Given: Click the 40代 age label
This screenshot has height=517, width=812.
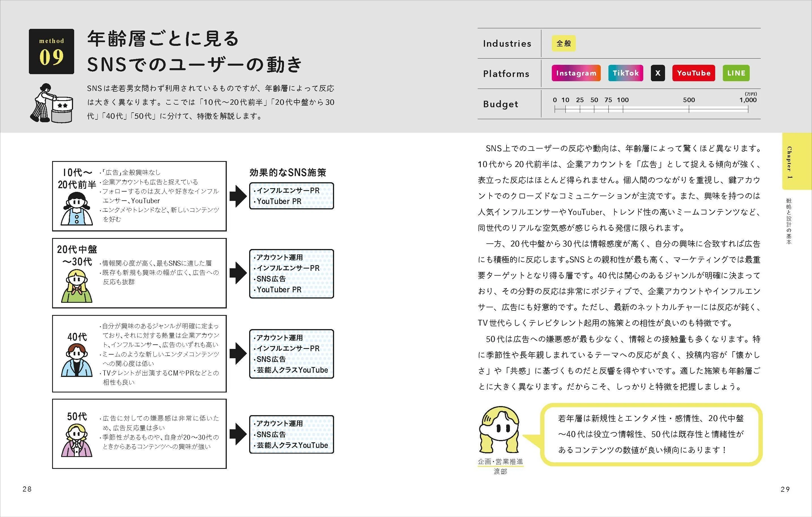Looking at the screenshot, I should (77, 337).
